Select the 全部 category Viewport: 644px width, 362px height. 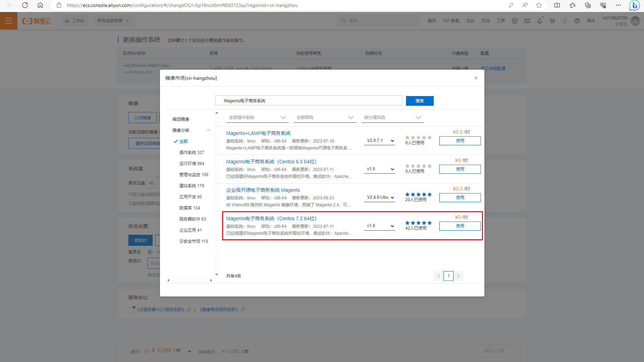(x=183, y=141)
